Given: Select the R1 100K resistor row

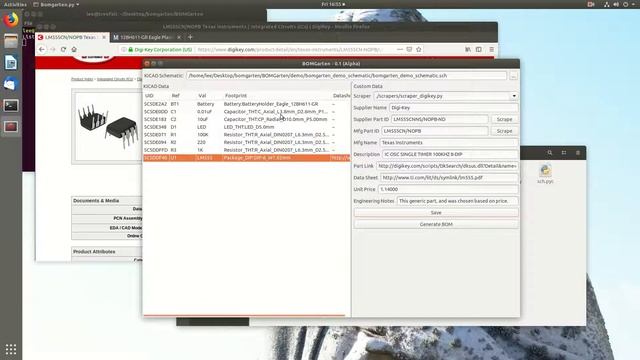Looking at the screenshot, I should coord(247,135).
